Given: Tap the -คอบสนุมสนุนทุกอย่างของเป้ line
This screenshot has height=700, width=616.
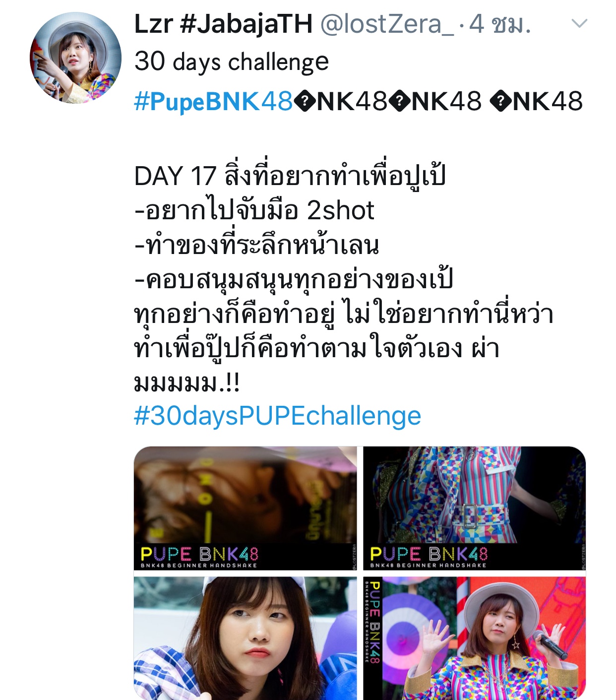Looking at the screenshot, I should [x=293, y=279].
